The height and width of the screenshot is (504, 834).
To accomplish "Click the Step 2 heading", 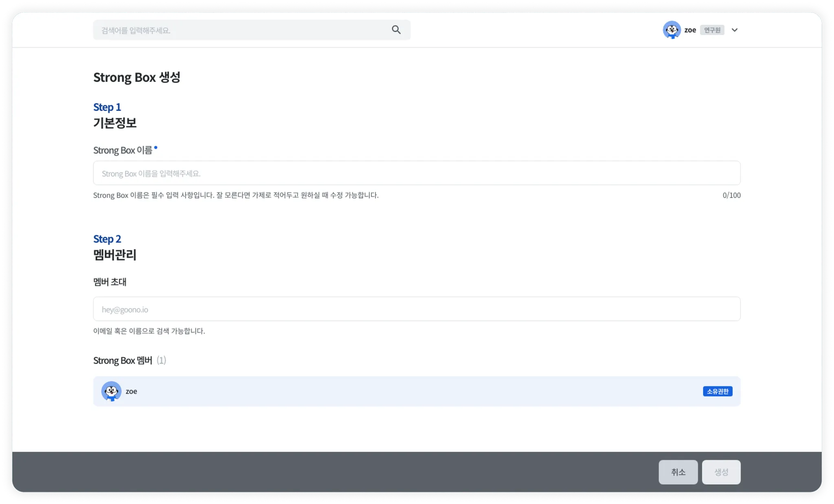I will click(107, 239).
